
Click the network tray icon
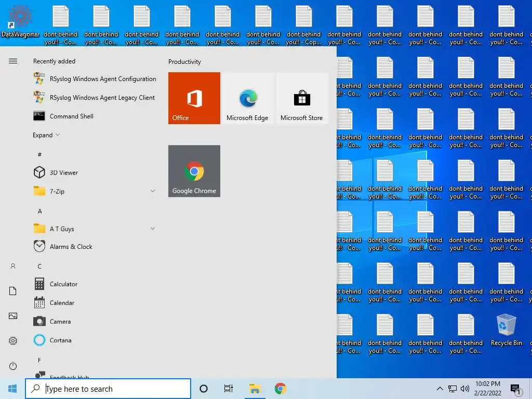click(x=453, y=389)
